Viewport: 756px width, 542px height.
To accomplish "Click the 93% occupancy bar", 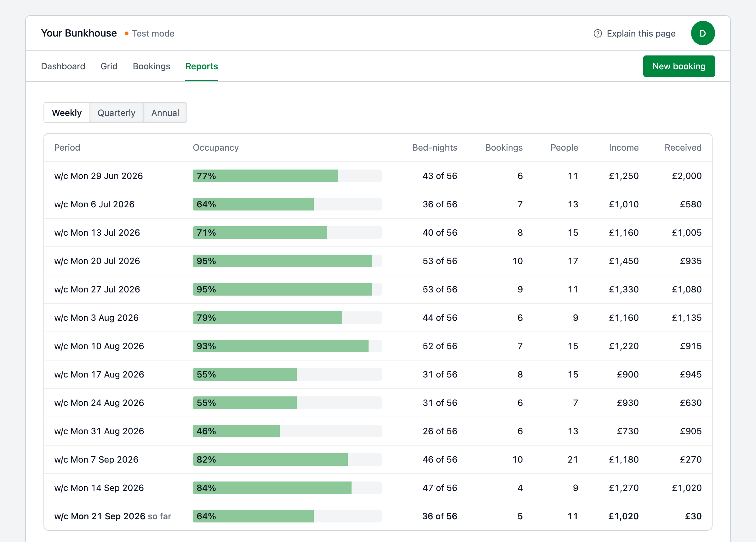I will 287,346.
